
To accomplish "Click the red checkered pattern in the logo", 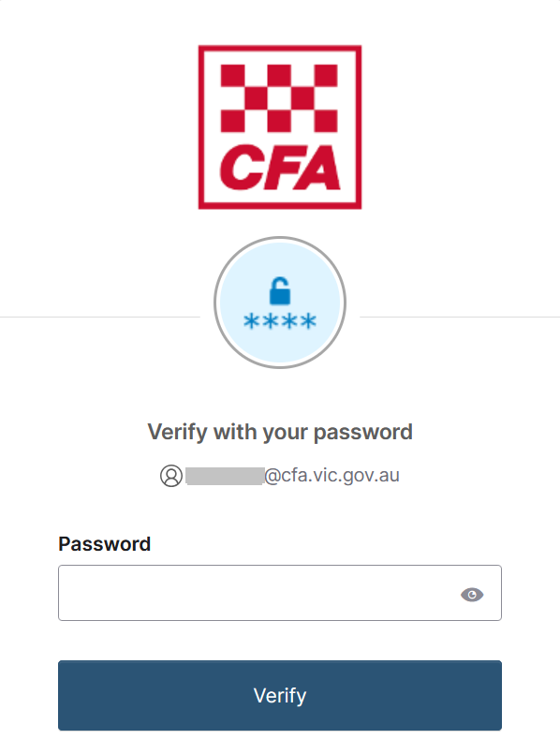I will click(x=279, y=98).
